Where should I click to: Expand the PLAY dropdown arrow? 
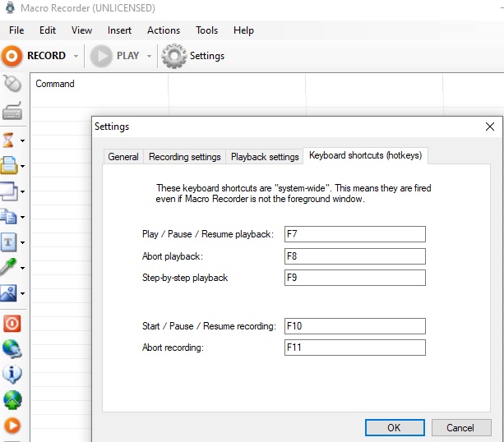point(149,56)
